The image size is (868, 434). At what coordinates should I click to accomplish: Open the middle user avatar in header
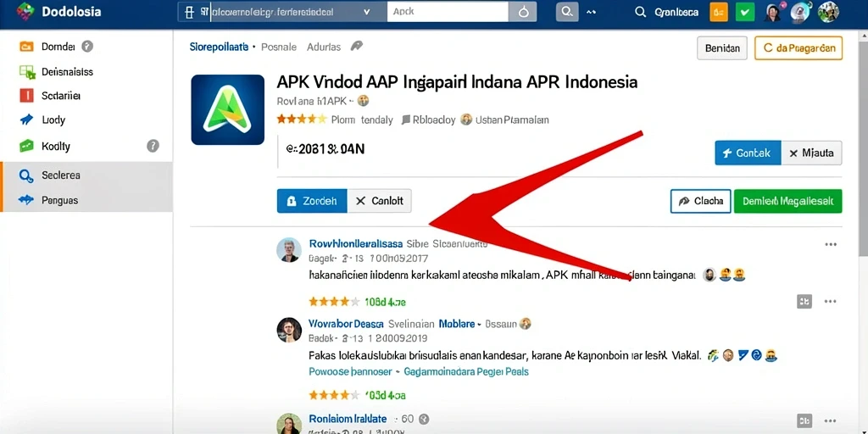pos(800,12)
